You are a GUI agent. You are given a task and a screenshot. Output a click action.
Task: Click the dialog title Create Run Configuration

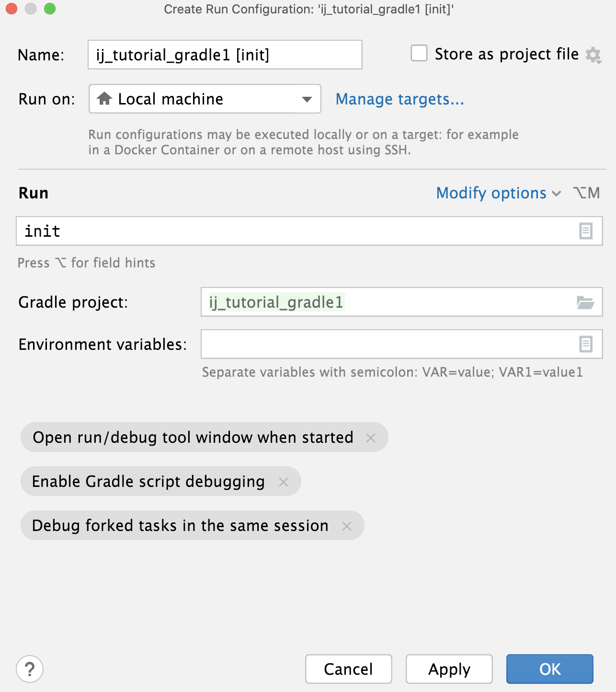click(308, 9)
